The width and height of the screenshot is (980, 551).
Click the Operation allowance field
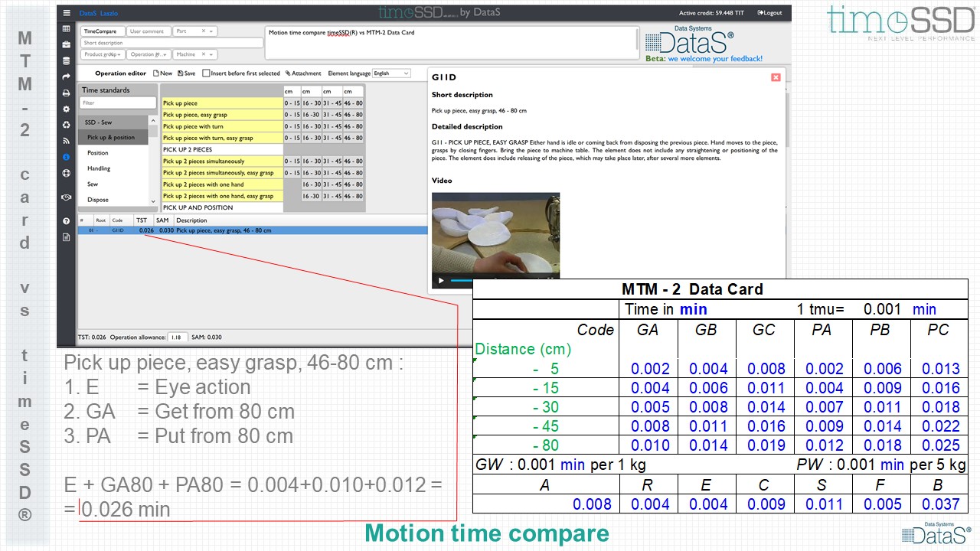point(177,337)
